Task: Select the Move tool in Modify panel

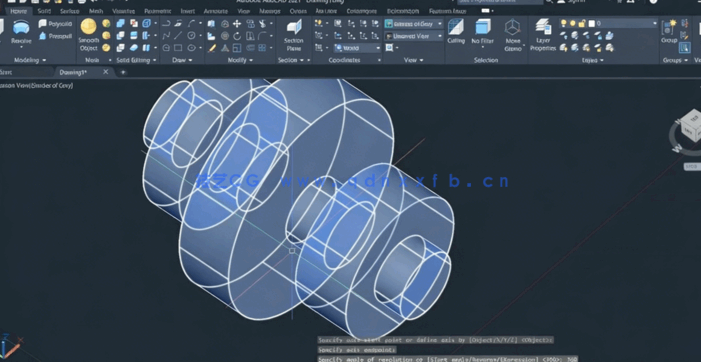Action: (237, 24)
